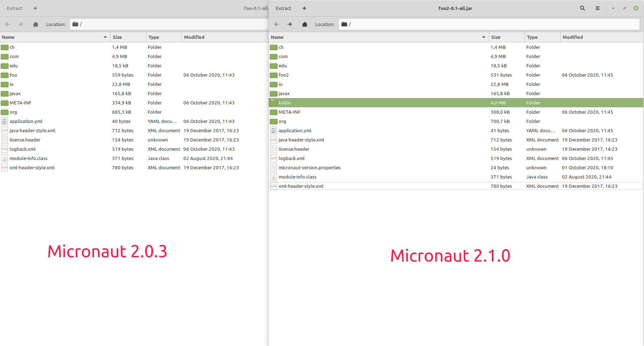Select 'io' folder name in left window
Viewport: 644px width, 346px height.
pos(11,84)
